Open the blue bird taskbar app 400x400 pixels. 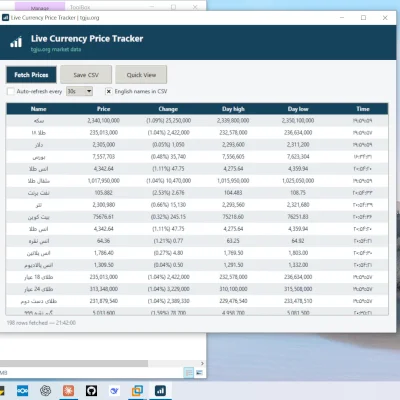[114, 390]
